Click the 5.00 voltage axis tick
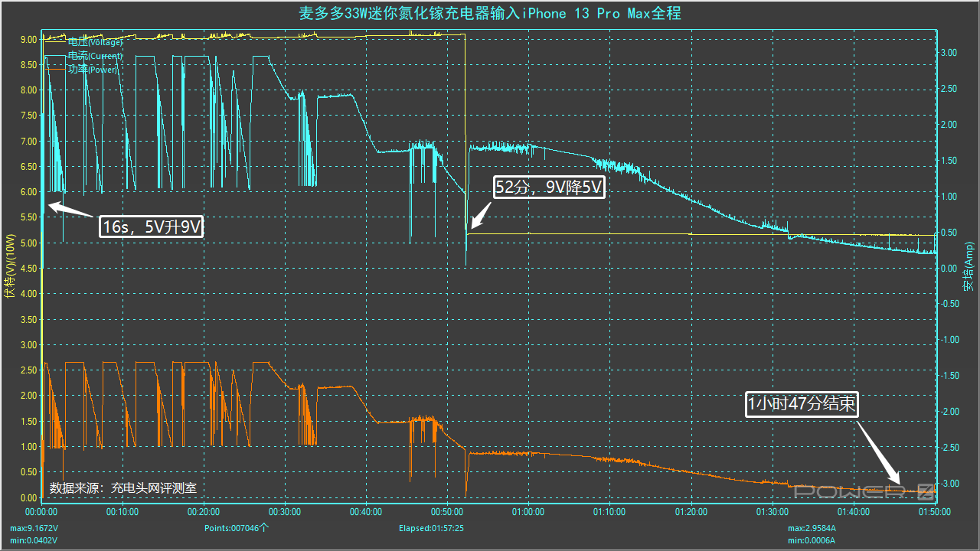 coord(29,243)
